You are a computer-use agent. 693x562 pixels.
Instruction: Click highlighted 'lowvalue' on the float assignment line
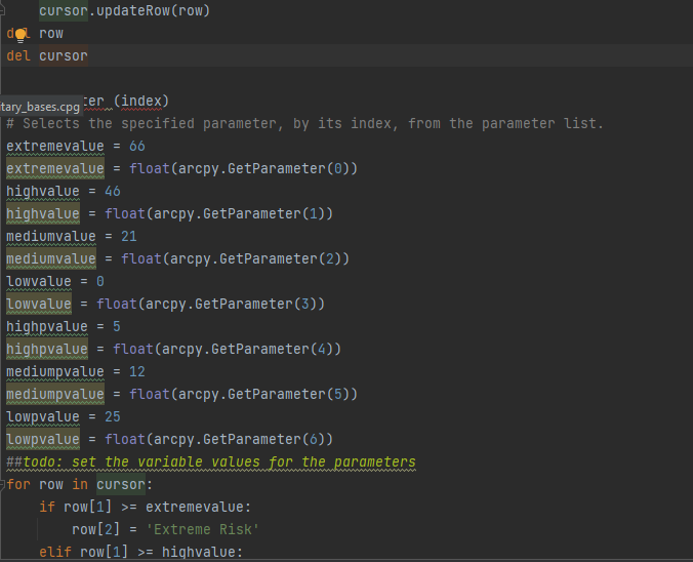[39, 304]
